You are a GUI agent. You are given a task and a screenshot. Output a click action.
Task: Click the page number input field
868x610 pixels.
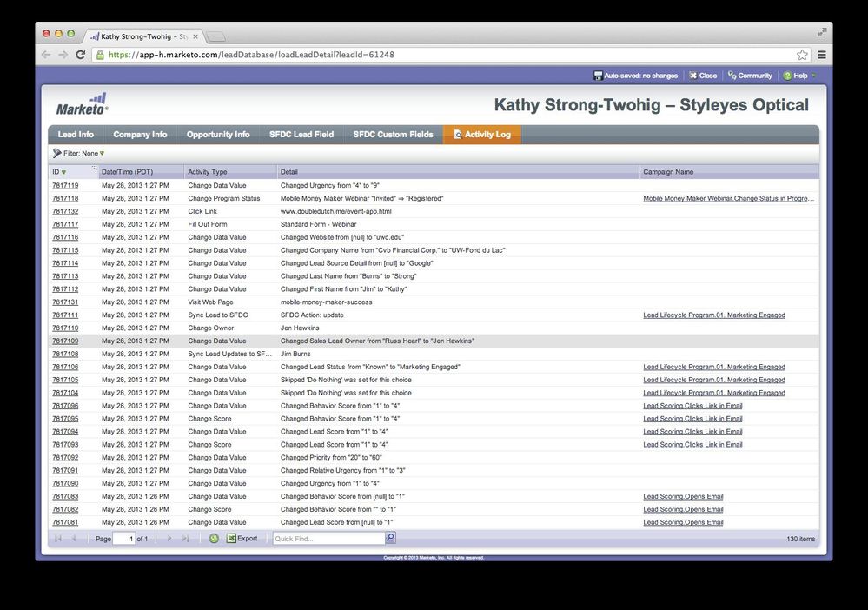[124, 539]
